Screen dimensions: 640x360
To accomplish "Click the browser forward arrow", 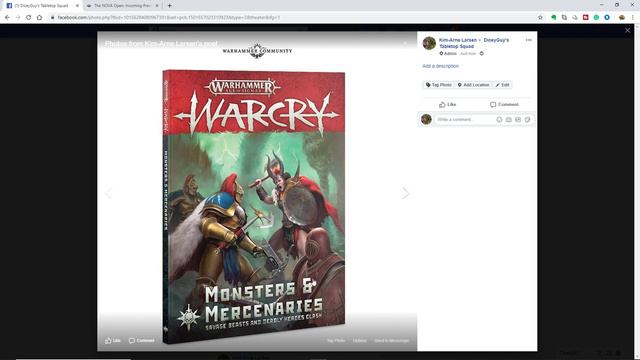I will [18, 18].
